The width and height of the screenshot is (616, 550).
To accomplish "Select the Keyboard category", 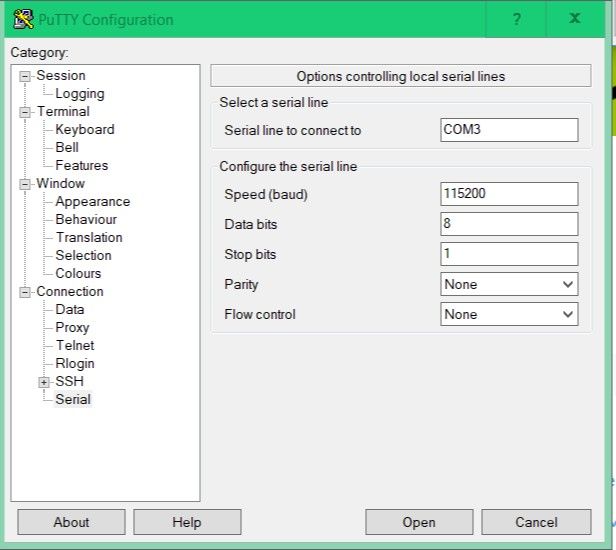I will [x=85, y=129].
